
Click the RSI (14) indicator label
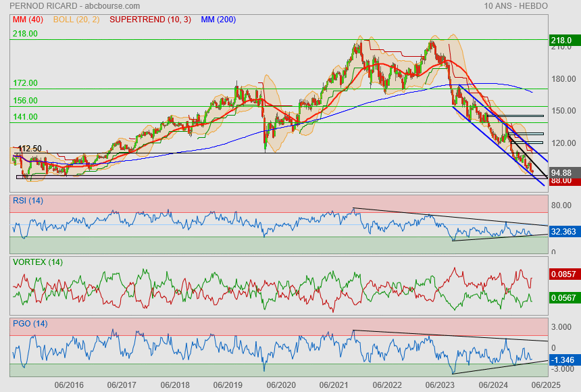coord(28,201)
